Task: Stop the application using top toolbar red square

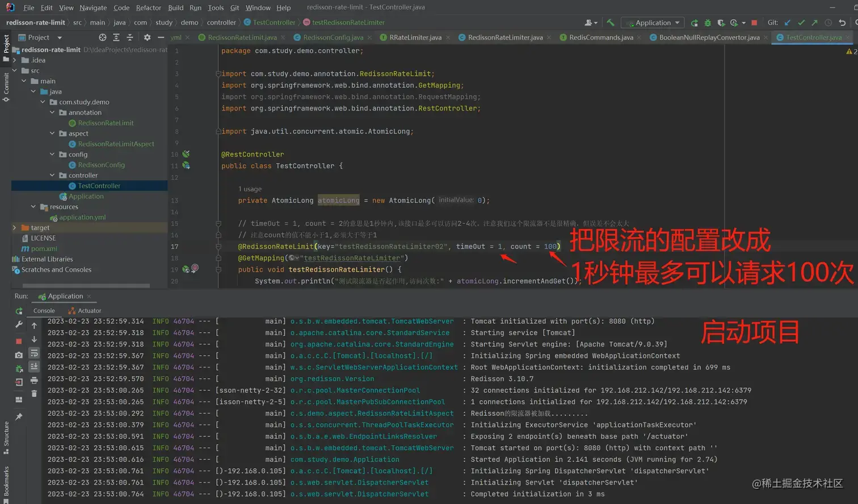Action: [754, 23]
